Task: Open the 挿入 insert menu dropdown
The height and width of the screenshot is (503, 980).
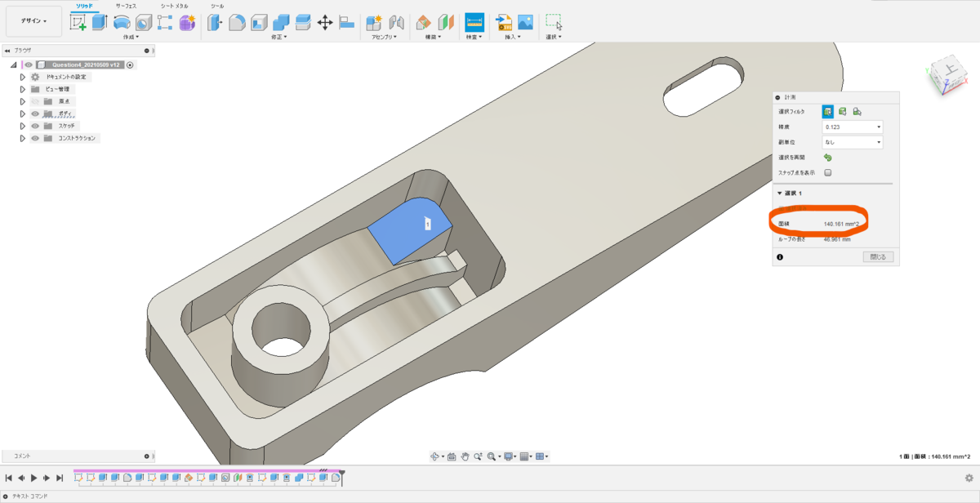Action: 512,37
